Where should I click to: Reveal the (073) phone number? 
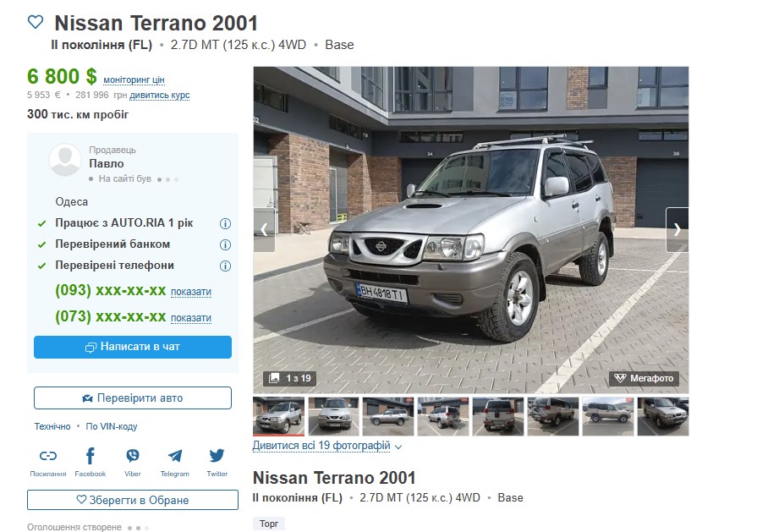[x=191, y=318]
